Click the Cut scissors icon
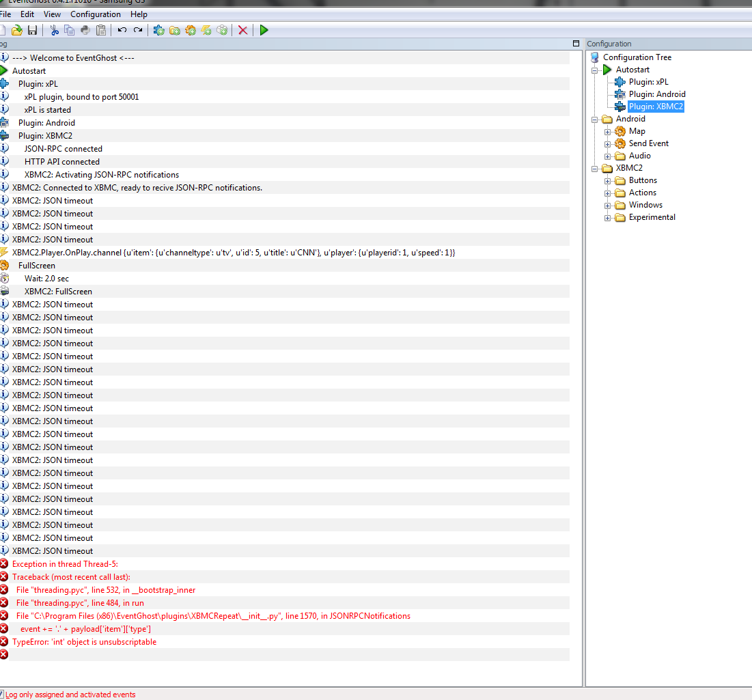 tap(54, 30)
